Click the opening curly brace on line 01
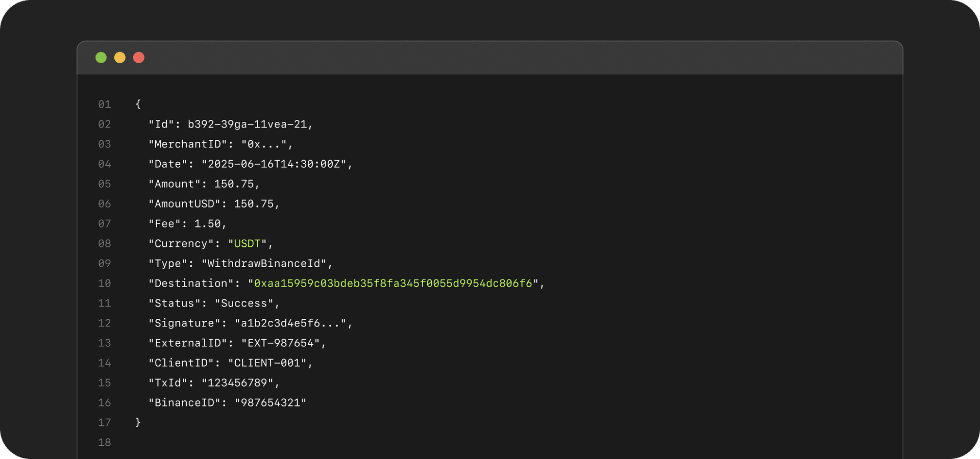This screenshot has height=459, width=980. (x=138, y=104)
